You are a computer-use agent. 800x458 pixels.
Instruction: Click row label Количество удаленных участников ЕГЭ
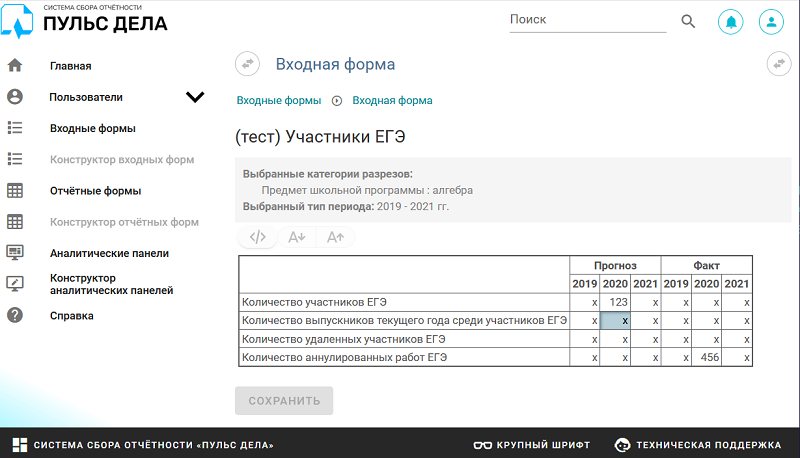[x=343, y=339]
